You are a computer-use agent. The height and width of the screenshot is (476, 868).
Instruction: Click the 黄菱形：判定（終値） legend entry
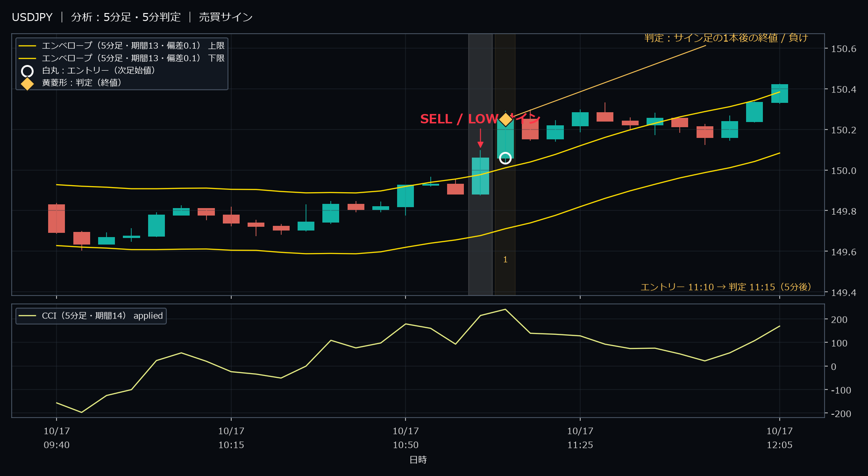click(71, 83)
